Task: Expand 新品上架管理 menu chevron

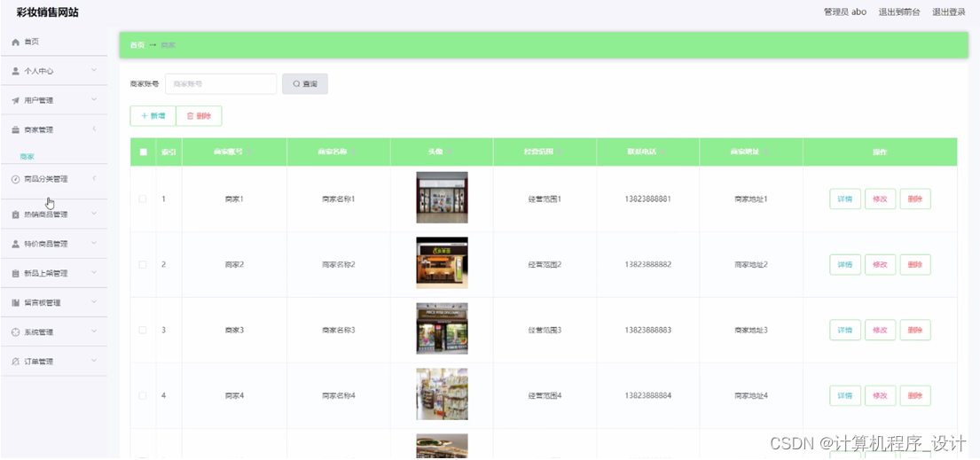Action: pyautogui.click(x=94, y=272)
